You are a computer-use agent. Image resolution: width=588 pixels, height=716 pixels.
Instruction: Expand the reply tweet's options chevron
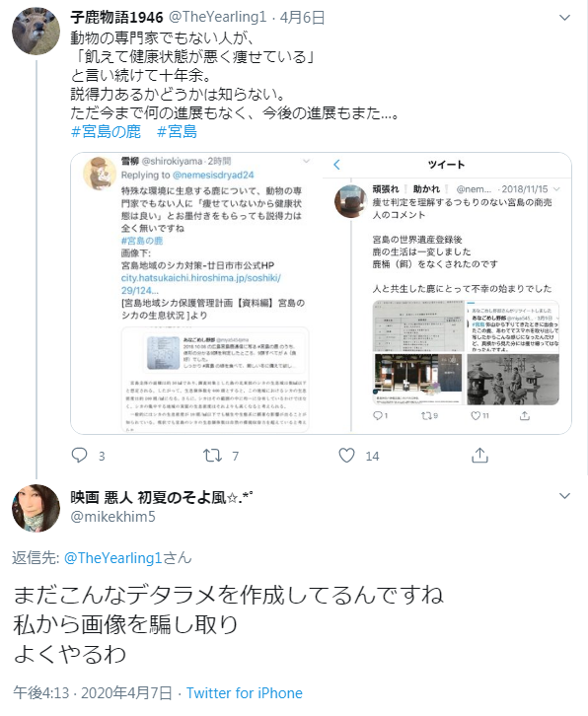pos(564,496)
